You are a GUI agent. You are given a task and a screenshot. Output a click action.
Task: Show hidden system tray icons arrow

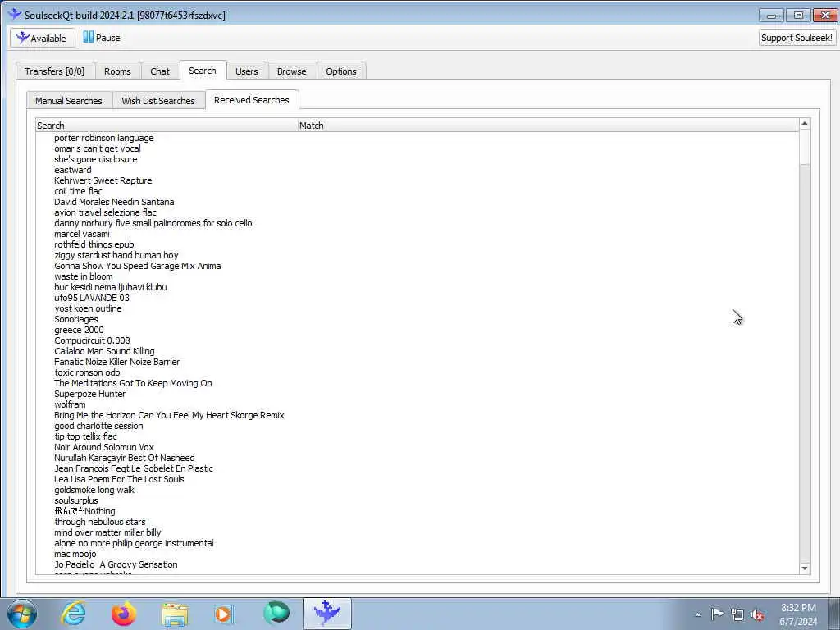point(697,615)
